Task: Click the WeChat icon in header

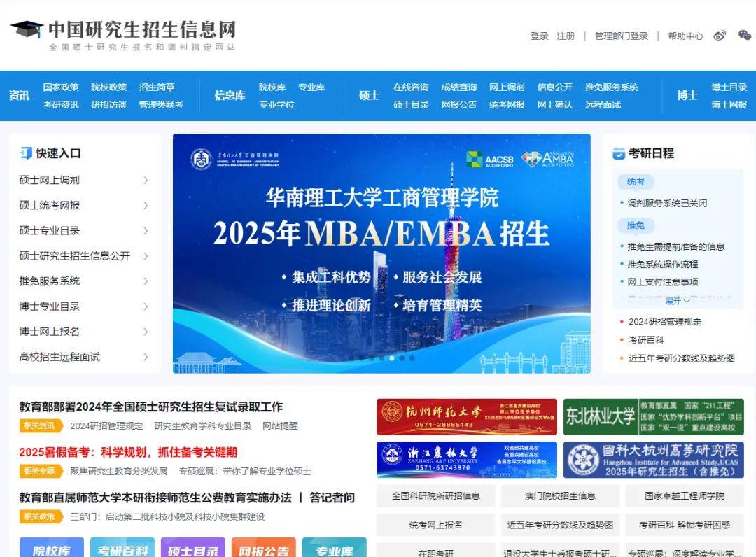Action: pyautogui.click(x=745, y=36)
